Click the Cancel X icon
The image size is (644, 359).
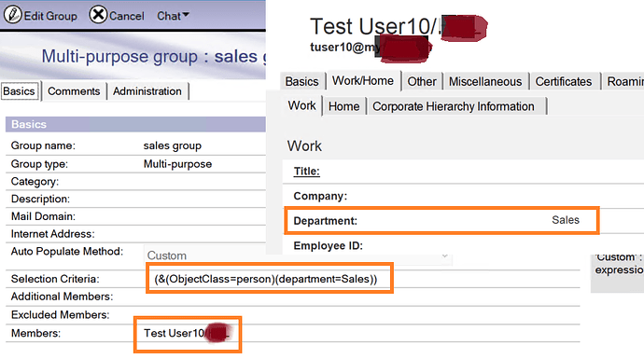[98, 15]
